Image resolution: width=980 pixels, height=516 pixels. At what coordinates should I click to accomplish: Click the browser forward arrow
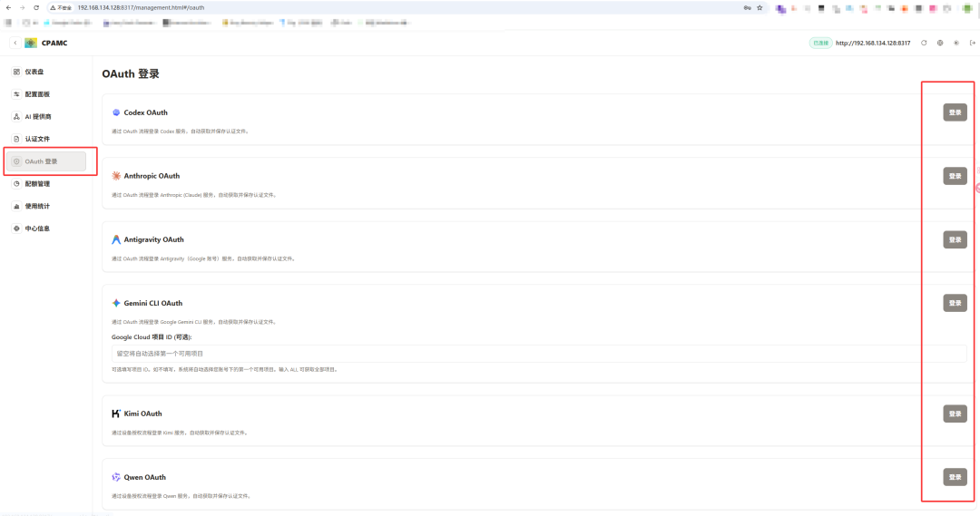click(x=22, y=7)
